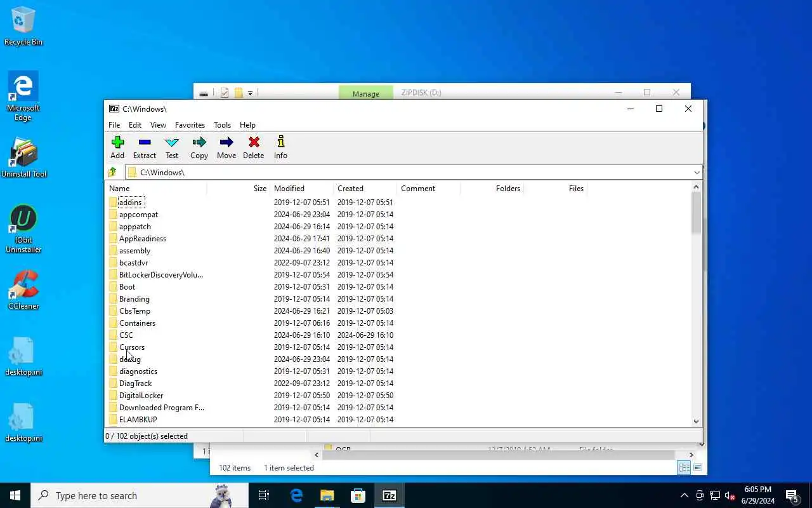Open Edge from the taskbar

point(296,495)
